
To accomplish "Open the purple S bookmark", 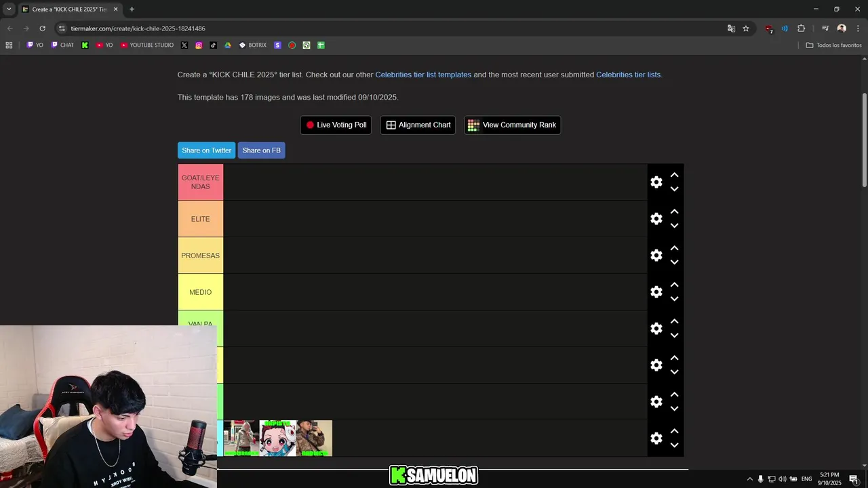I will pyautogui.click(x=277, y=45).
